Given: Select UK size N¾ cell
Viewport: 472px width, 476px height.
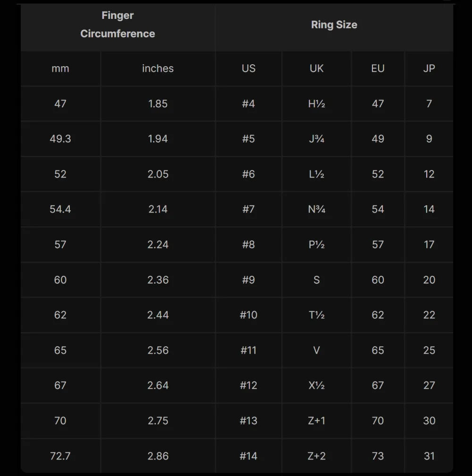Looking at the screenshot, I should [x=316, y=209].
